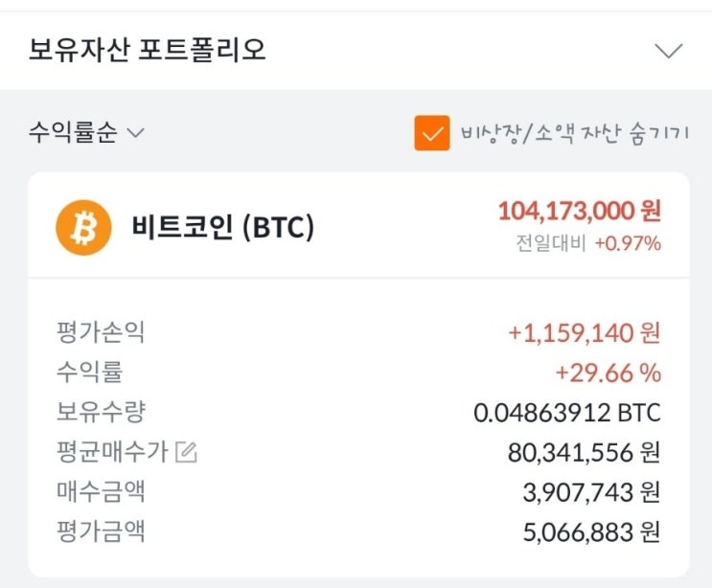Screen dimensions: 712x588
Task: Click the orange Bitcoin logo icon
Action: pyautogui.click(x=83, y=228)
